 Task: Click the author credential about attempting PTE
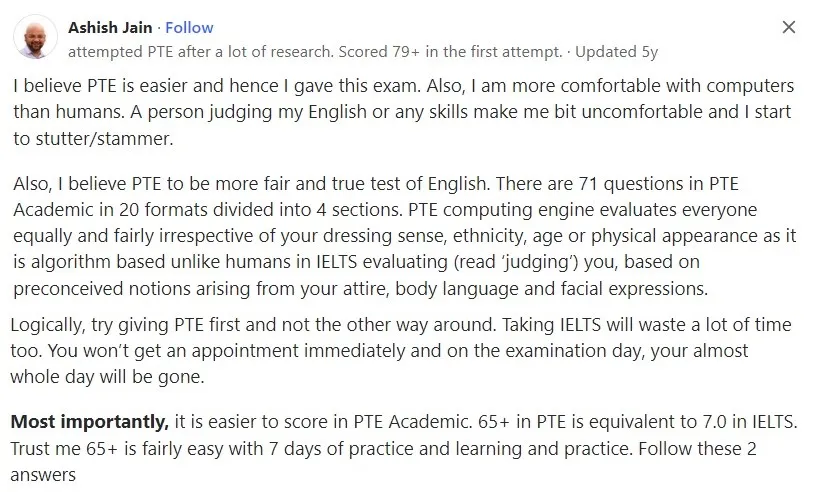click(x=315, y=52)
